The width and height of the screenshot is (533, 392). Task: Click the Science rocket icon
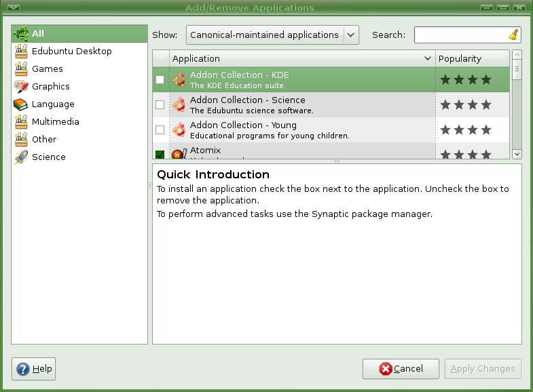(21, 157)
